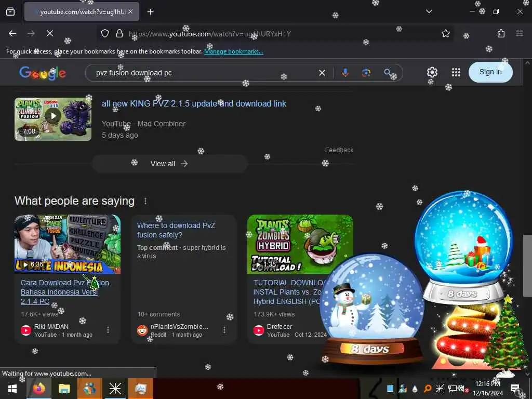Submit search using the magnifier icon
Screen dimensions: 532x399
[x=388, y=72]
